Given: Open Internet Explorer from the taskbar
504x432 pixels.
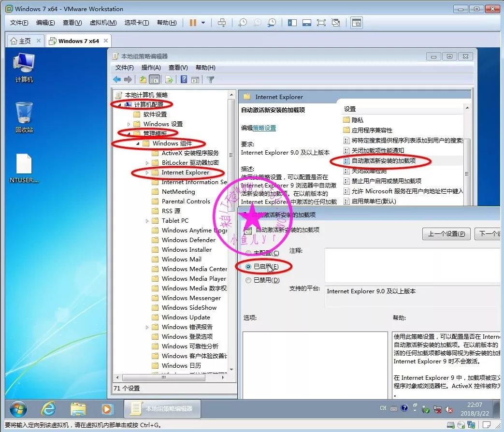Looking at the screenshot, I should [x=49, y=409].
